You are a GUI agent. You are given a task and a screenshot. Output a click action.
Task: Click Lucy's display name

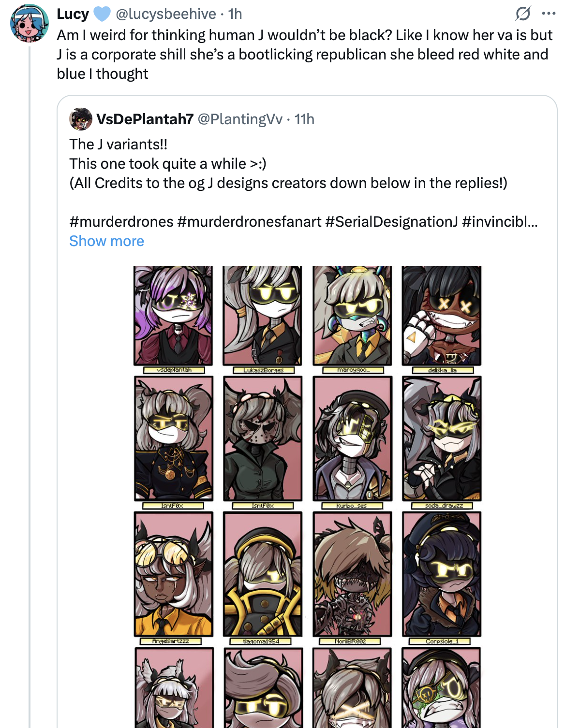point(73,14)
